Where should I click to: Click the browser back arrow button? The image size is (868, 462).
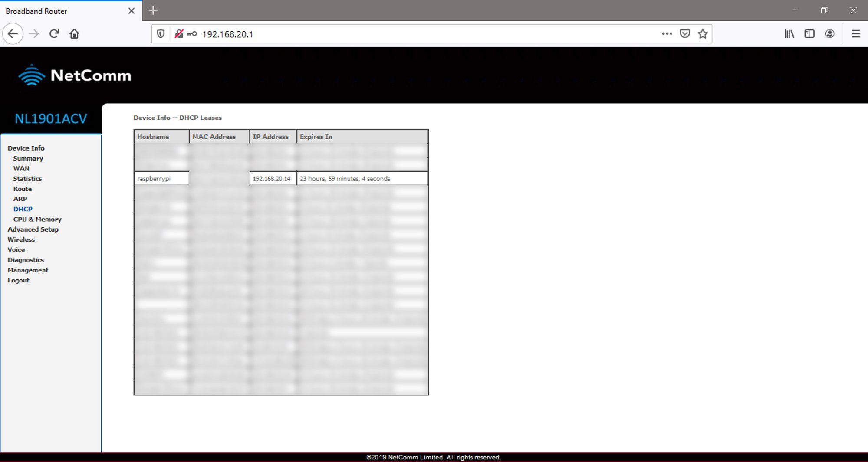[x=13, y=34]
